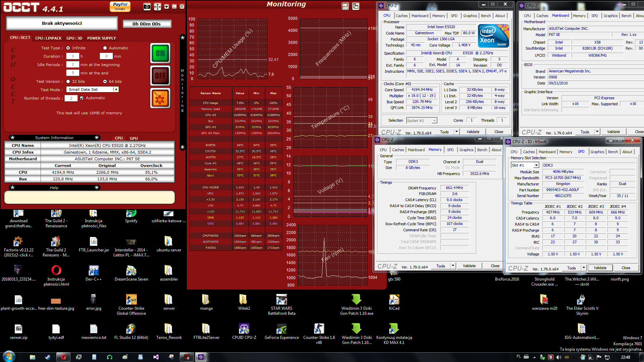Switch to the POWER SUPPLY tab

101,38
